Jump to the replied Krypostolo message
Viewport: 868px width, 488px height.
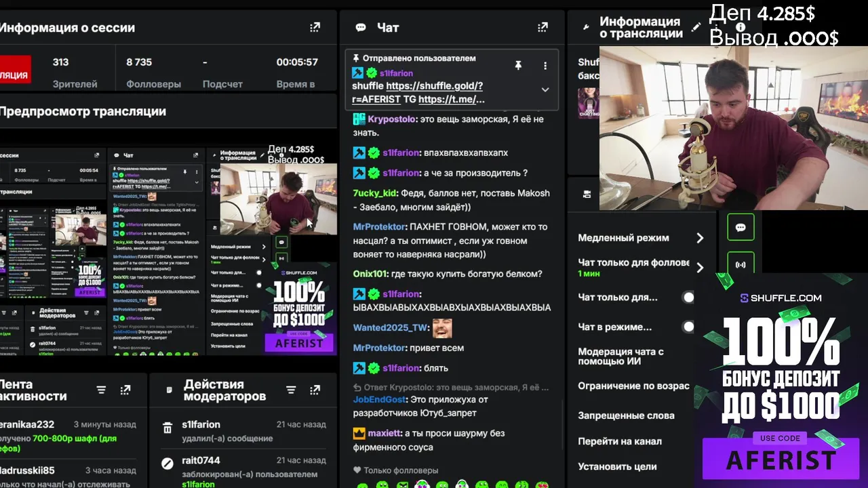(456, 388)
